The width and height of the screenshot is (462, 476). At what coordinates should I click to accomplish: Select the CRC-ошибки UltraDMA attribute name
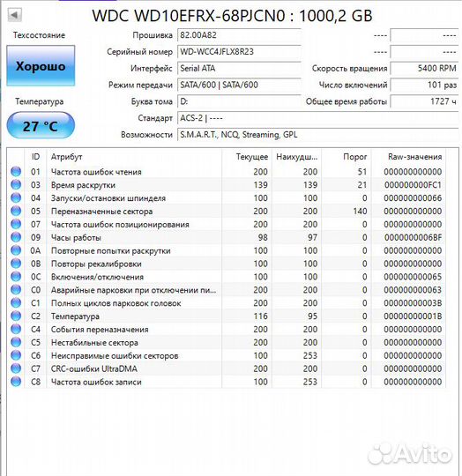pos(94,368)
